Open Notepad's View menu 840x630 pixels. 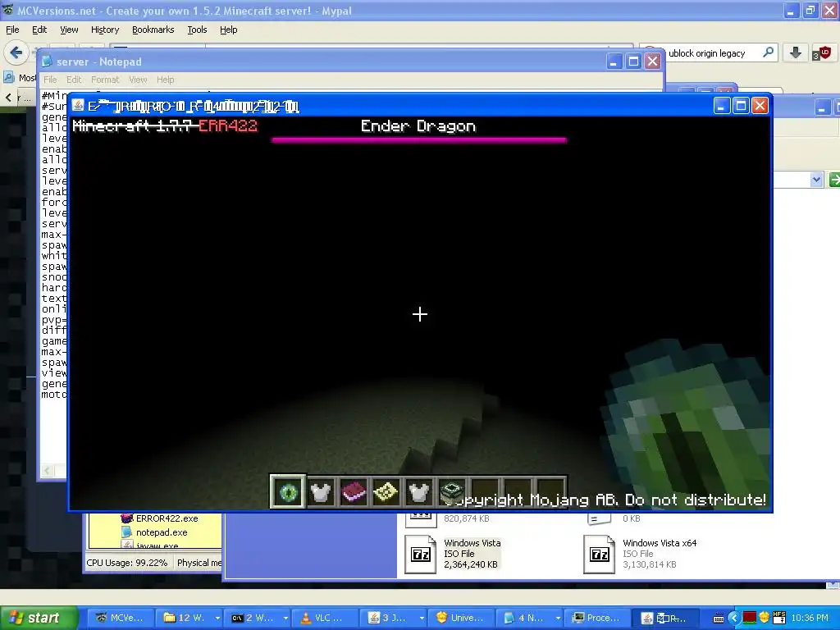tap(138, 80)
